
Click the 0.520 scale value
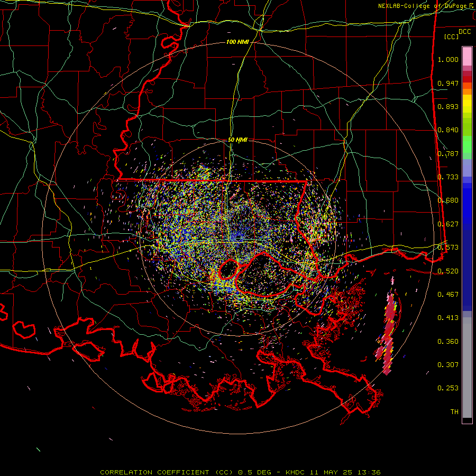(448, 271)
